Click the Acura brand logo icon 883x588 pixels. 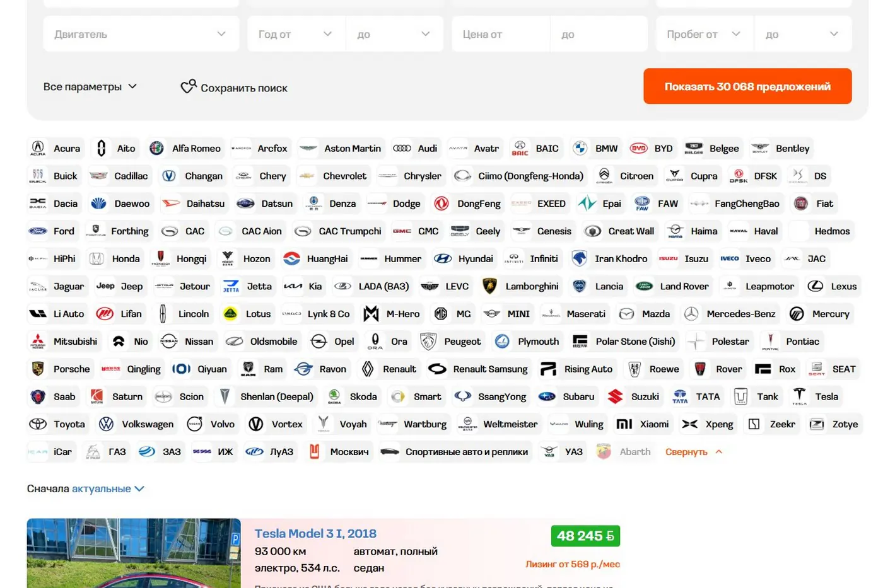(x=38, y=148)
